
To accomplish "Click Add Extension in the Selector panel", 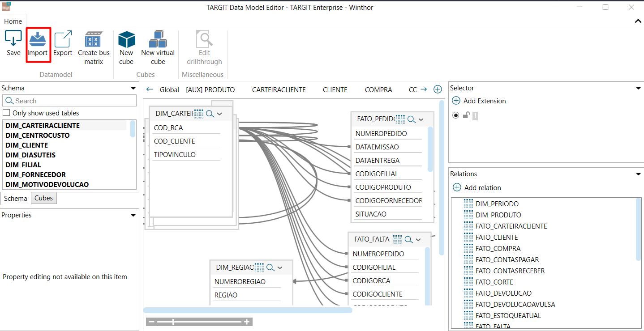I will click(x=479, y=101).
